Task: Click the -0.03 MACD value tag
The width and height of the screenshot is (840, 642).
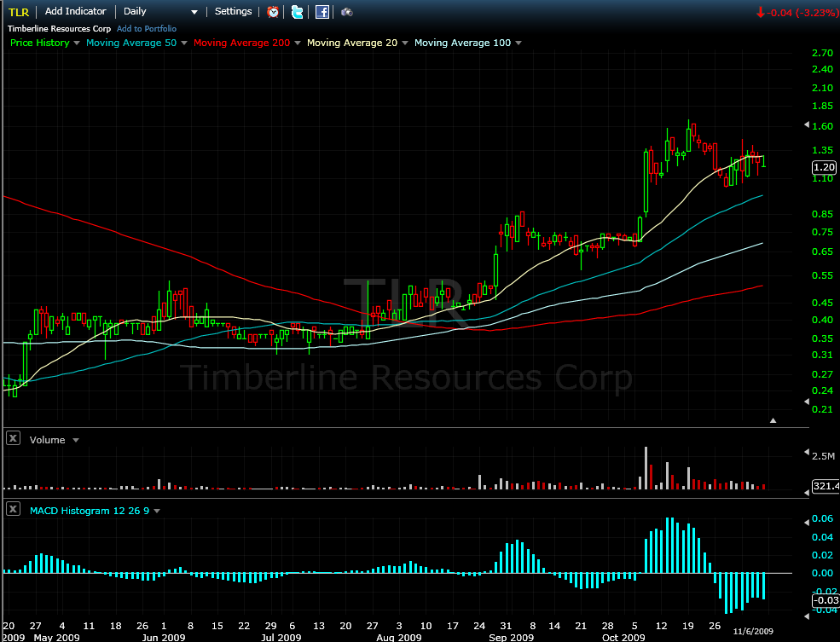Action: tap(826, 600)
